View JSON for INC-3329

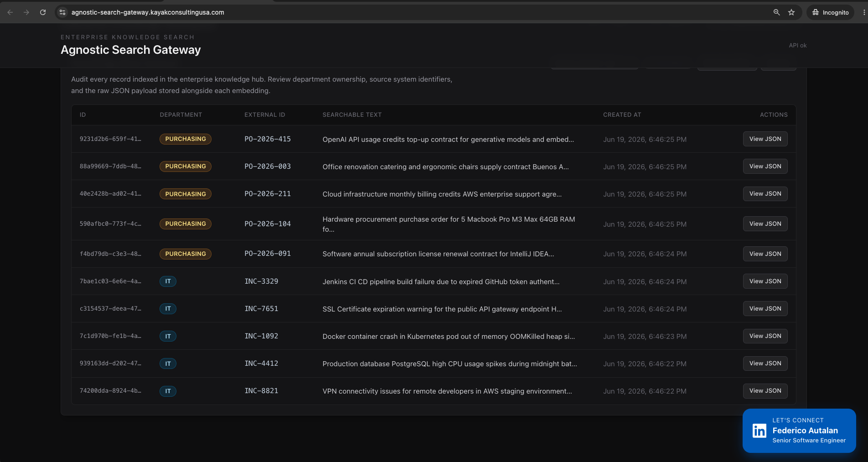click(765, 281)
